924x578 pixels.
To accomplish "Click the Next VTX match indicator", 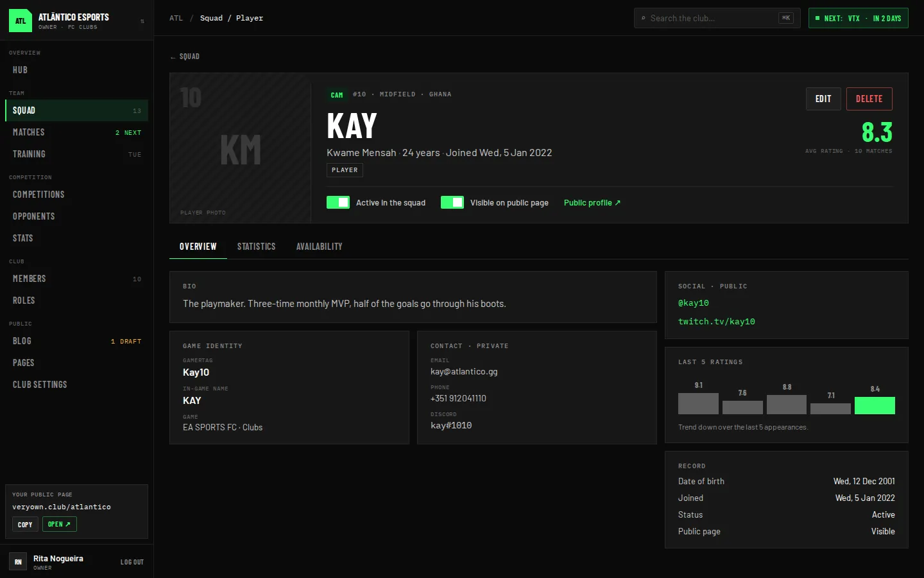I will [859, 18].
